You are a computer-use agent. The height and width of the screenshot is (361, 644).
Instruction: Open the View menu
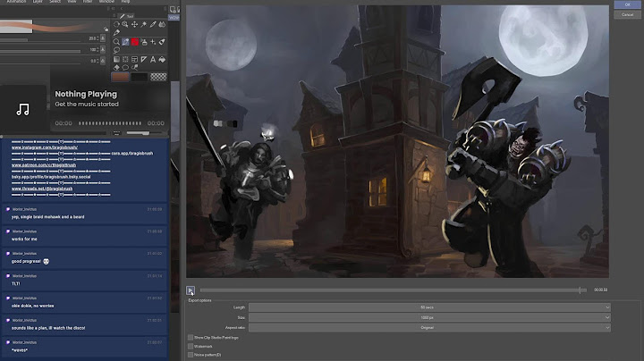pyautogui.click(x=72, y=2)
